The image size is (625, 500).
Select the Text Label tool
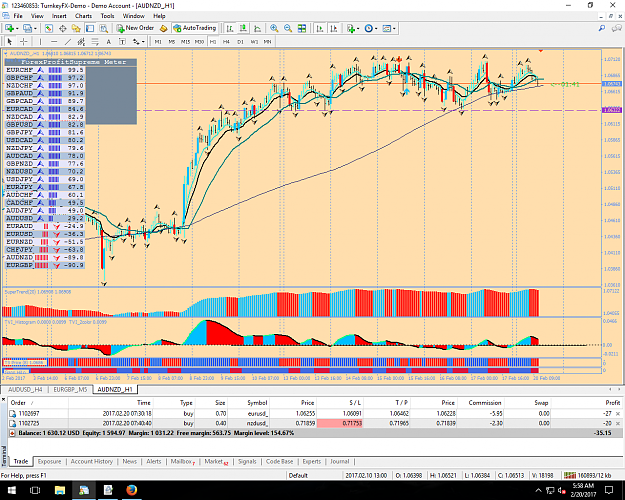tap(122, 41)
